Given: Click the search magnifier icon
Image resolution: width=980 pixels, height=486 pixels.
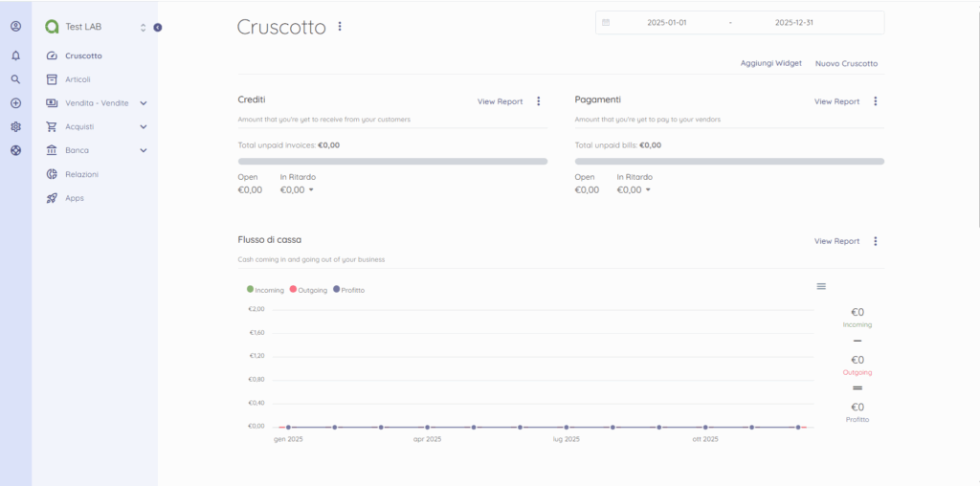Looking at the screenshot, I should [x=15, y=79].
